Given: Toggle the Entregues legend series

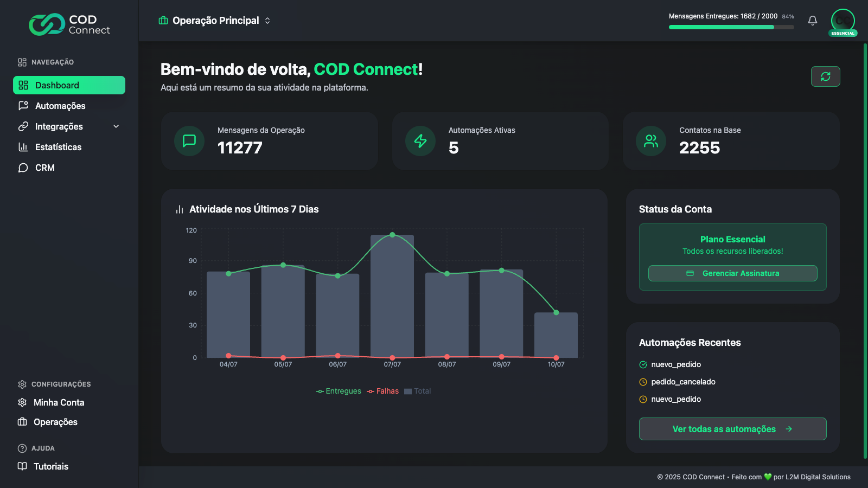Looking at the screenshot, I should 339,391.
